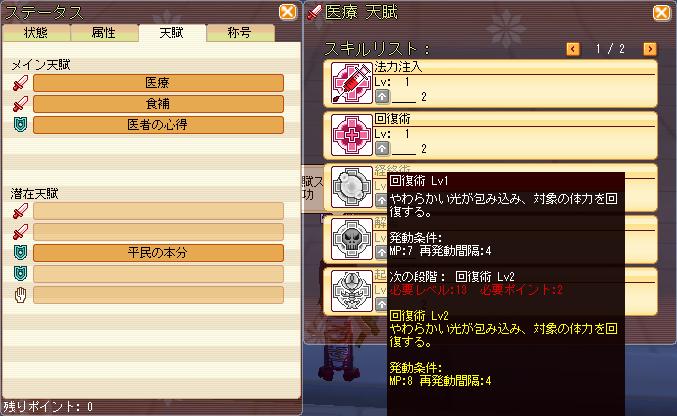Close the 医療 天賦 skill window

click(661, 12)
